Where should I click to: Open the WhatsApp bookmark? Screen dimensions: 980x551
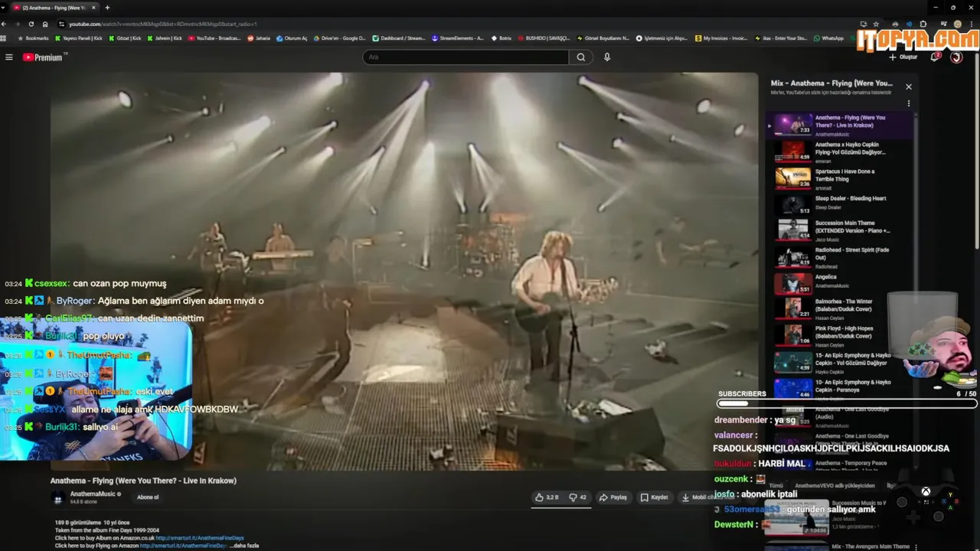[829, 38]
